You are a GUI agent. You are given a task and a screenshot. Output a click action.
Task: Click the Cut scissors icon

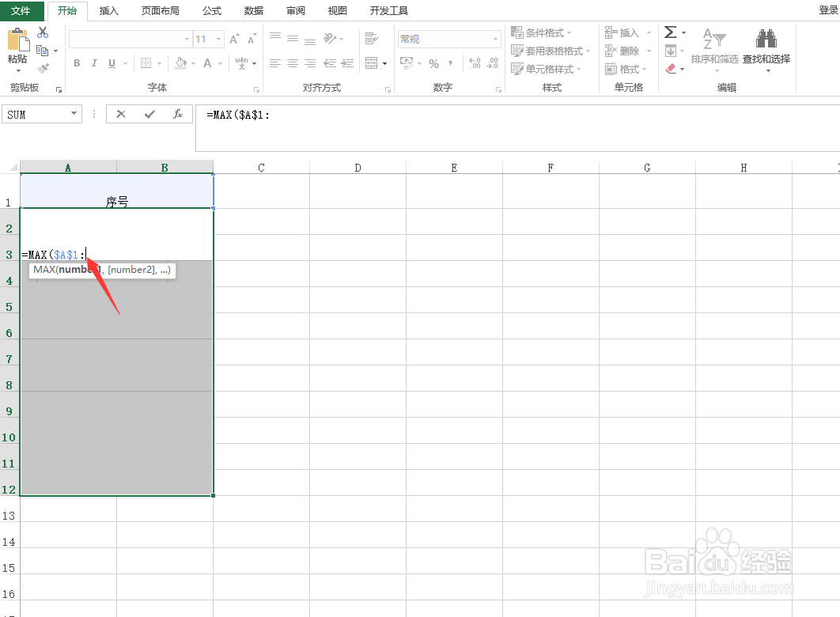coord(43,32)
